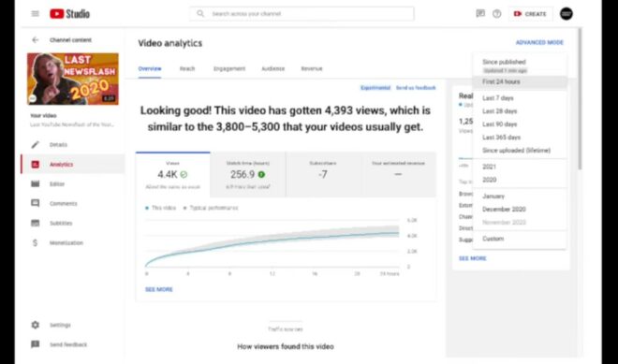
Task: Click the Analytics sidebar icon
Action: click(x=35, y=165)
